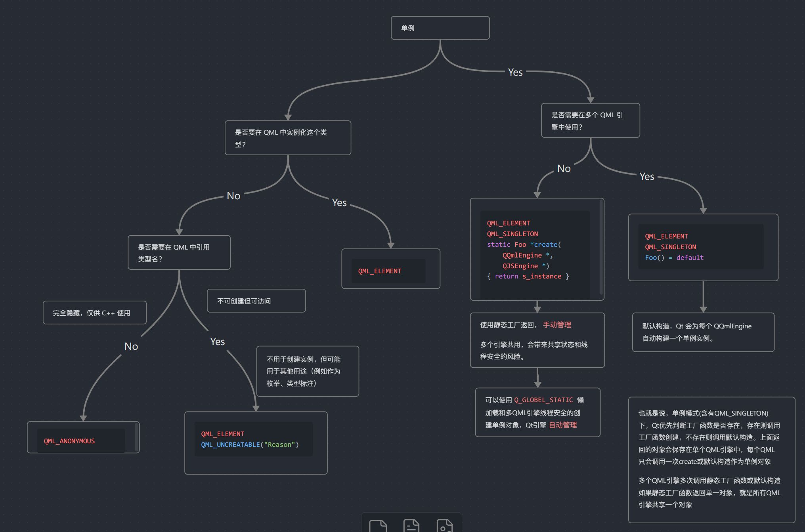The image size is (805, 532).
Task: Click scrollbar of the static create code card
Action: click(x=601, y=248)
